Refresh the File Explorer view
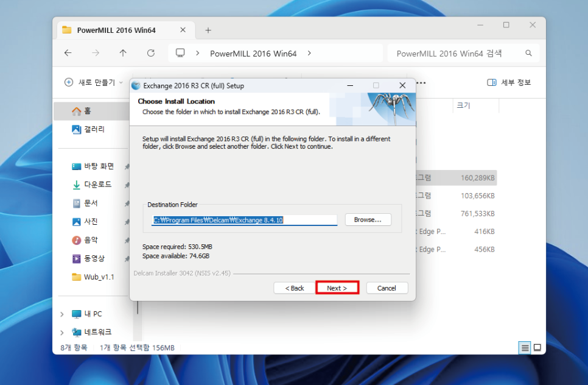 pyautogui.click(x=151, y=53)
